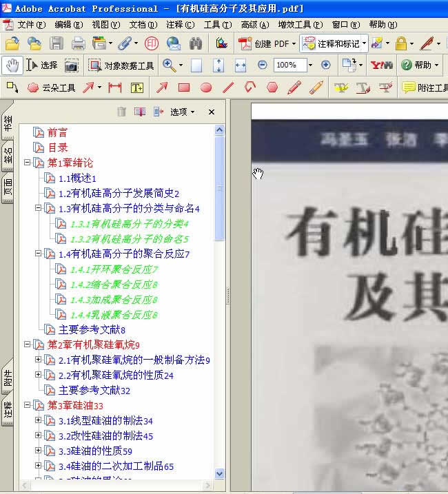Click the Save floppy disk icon
448x494 pixels.
point(56,43)
